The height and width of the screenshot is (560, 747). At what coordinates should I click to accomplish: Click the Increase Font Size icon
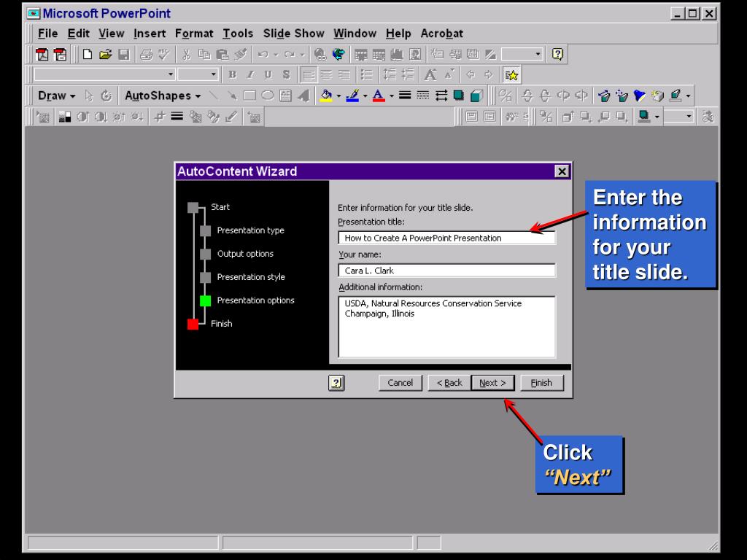pos(430,75)
